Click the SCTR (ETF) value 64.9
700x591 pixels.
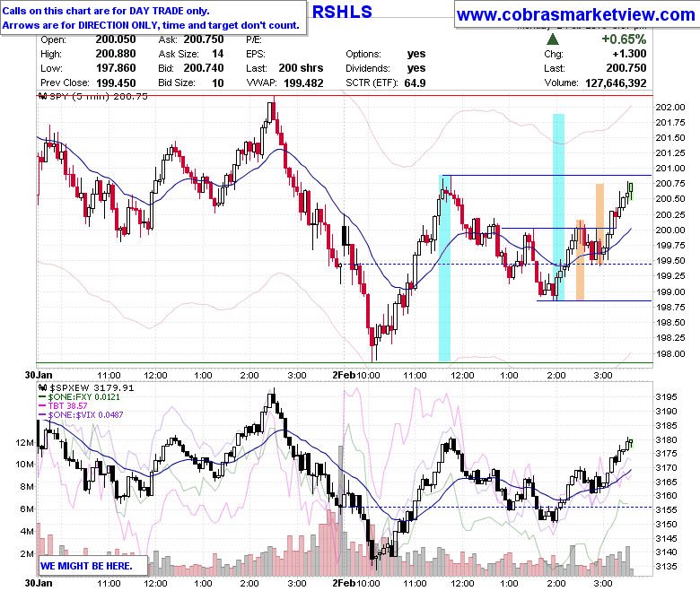(415, 83)
